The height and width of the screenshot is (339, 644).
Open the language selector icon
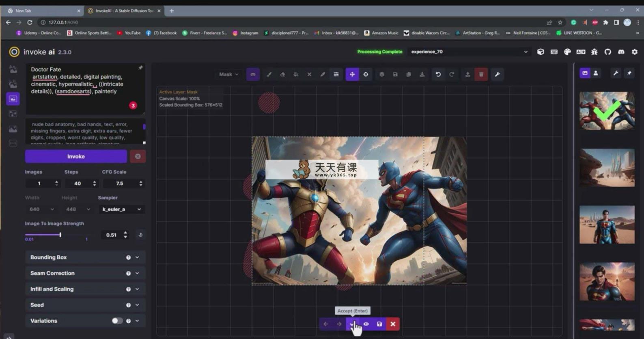pos(581,52)
